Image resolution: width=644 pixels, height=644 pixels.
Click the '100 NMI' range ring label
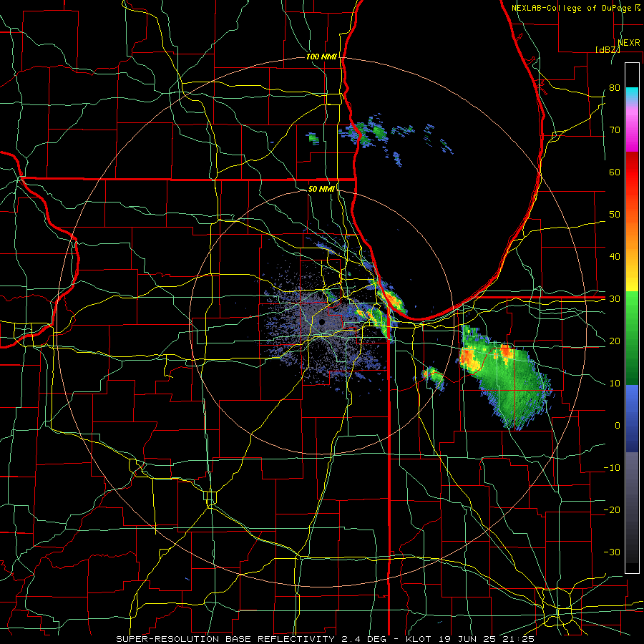[321, 57]
